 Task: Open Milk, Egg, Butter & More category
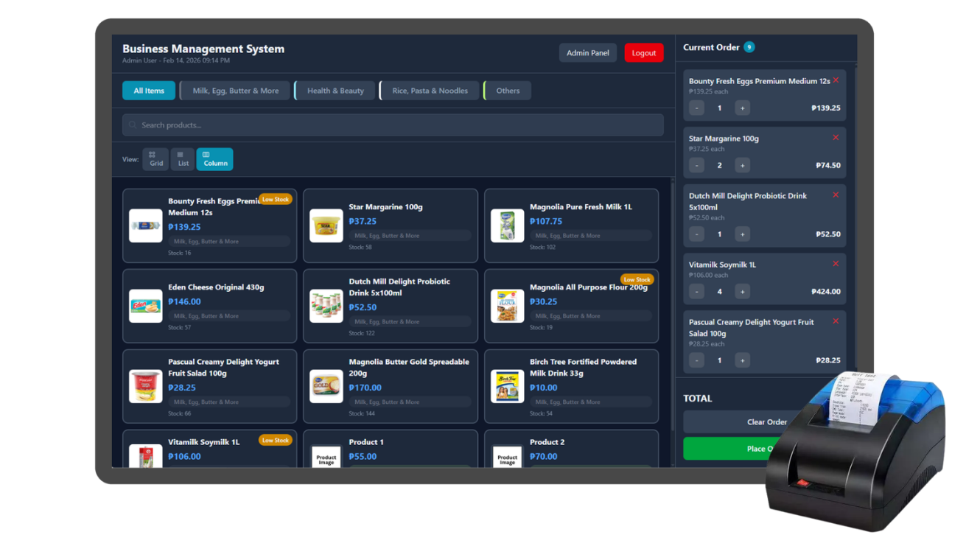[x=235, y=91]
